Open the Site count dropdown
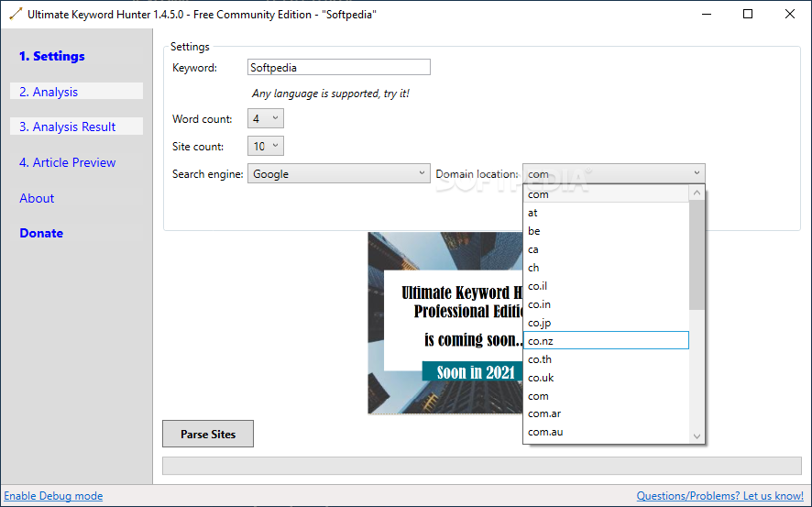 point(265,146)
